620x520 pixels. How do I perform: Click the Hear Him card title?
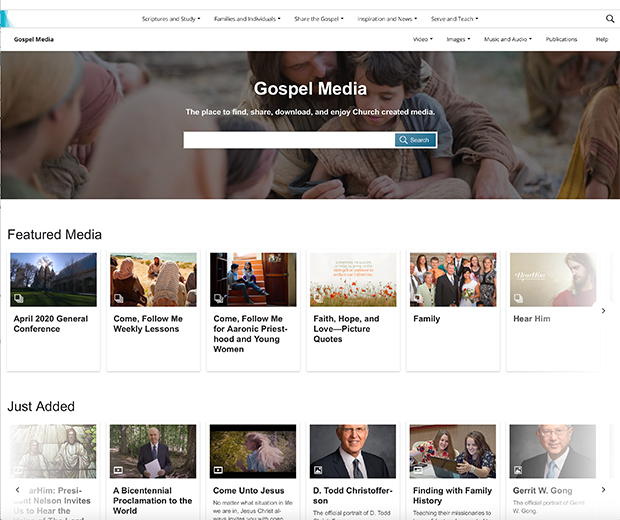click(x=532, y=319)
